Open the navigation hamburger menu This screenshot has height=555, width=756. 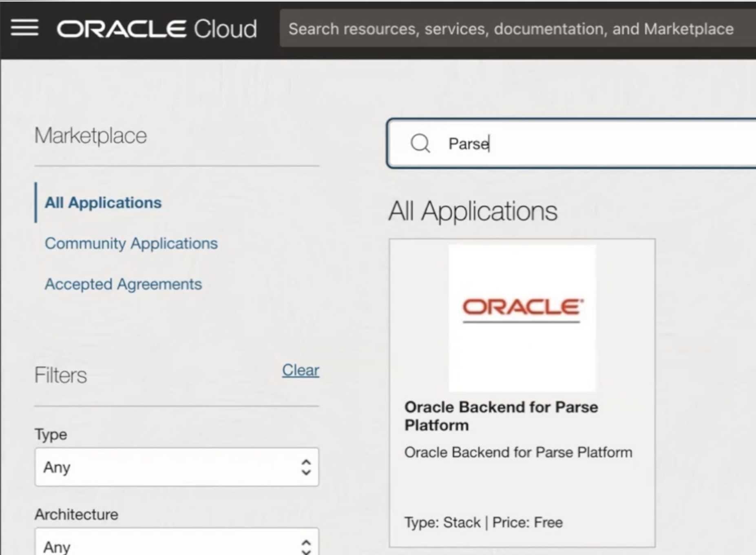pyautogui.click(x=24, y=28)
